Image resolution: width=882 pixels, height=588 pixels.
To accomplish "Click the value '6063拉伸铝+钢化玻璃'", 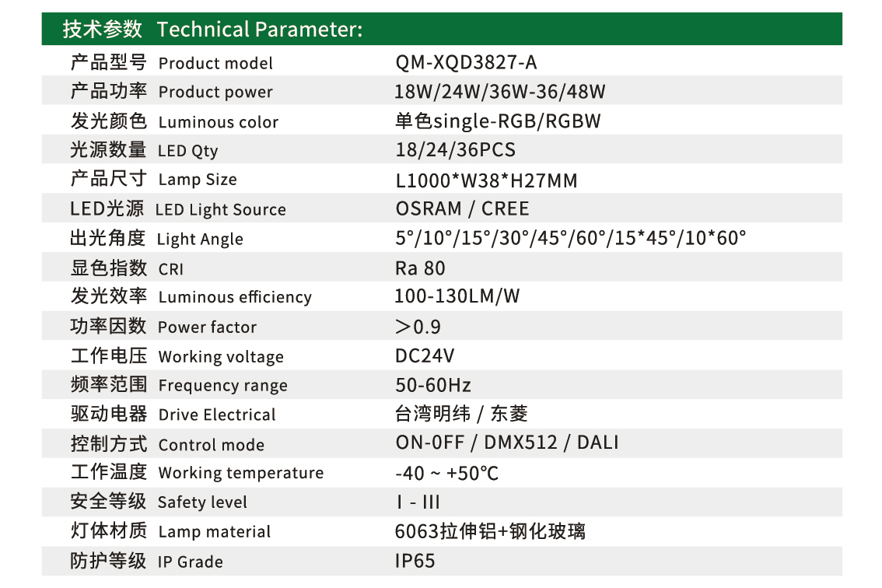I will point(490,532).
